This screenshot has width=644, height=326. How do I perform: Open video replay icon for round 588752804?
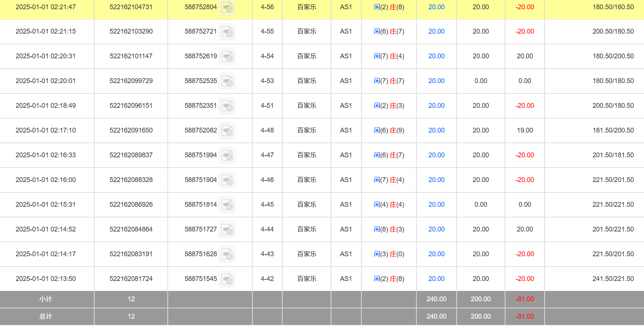point(227,7)
